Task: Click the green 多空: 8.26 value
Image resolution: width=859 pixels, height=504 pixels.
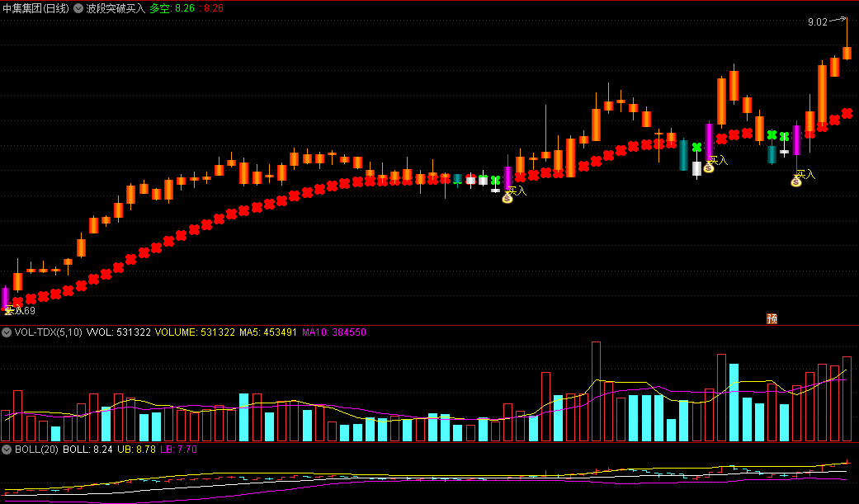Action: [x=172, y=8]
